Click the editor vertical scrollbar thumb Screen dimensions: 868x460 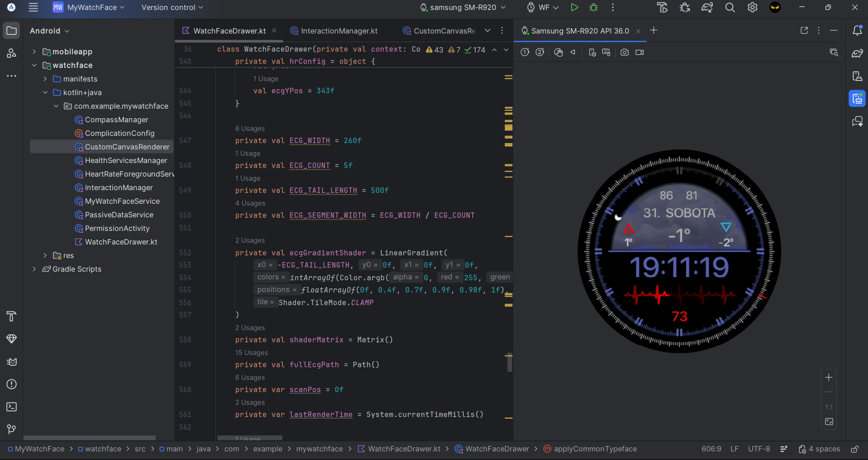point(510,363)
